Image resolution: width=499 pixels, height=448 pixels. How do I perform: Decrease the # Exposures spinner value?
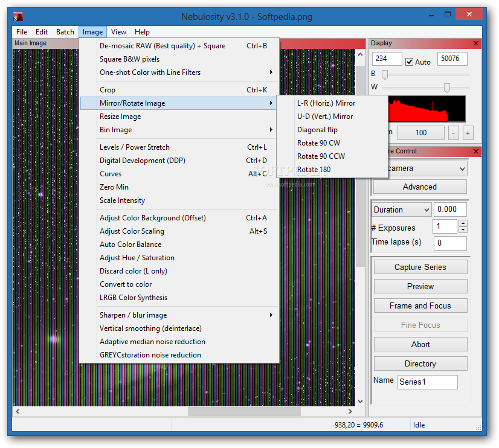(x=463, y=229)
